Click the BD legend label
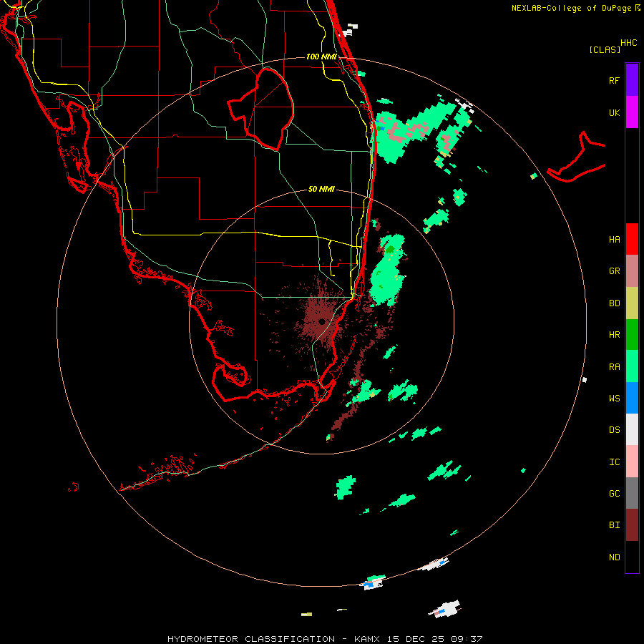The width and height of the screenshot is (644, 644). 614,303
